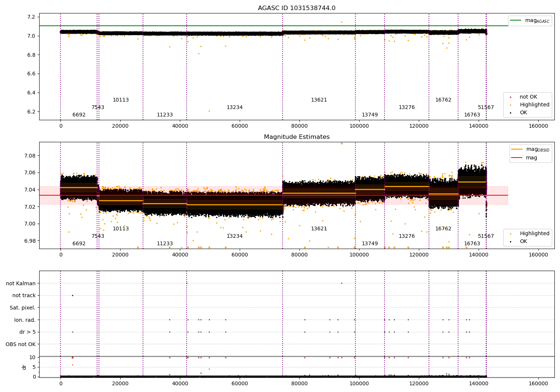Click the title 'AGASC ID 1031538744.0'
The width and height of the screenshot is (560, 392).
pyautogui.click(x=296, y=8)
